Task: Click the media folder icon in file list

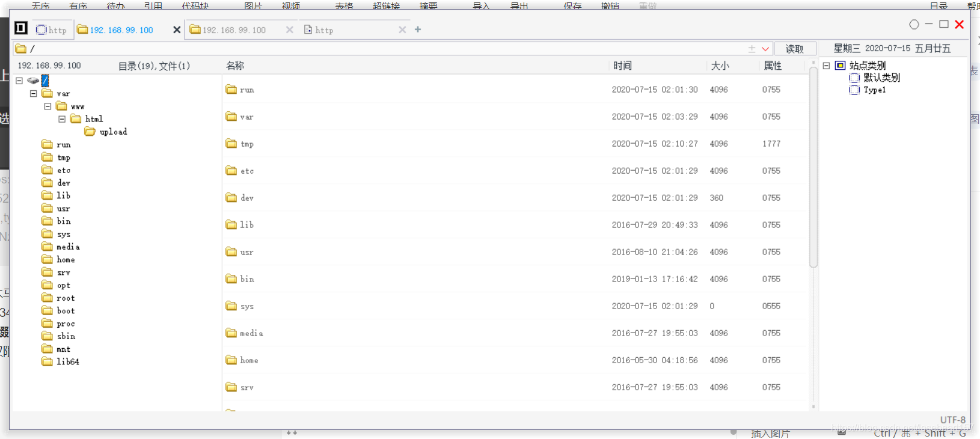Action: coord(231,333)
